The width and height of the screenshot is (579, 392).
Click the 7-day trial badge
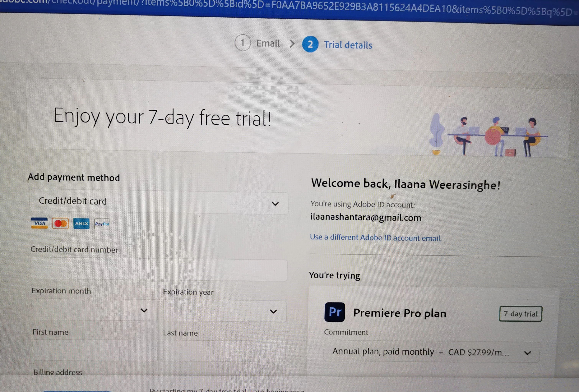click(521, 314)
